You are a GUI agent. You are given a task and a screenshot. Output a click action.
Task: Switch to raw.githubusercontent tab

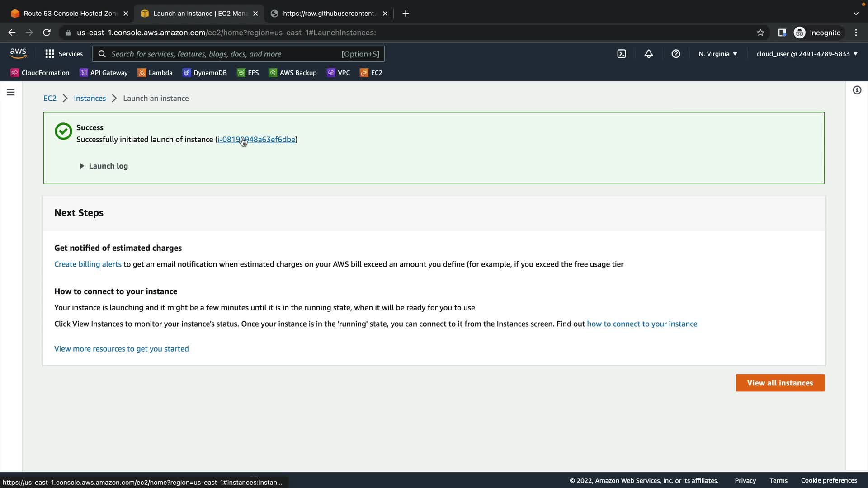329,14
